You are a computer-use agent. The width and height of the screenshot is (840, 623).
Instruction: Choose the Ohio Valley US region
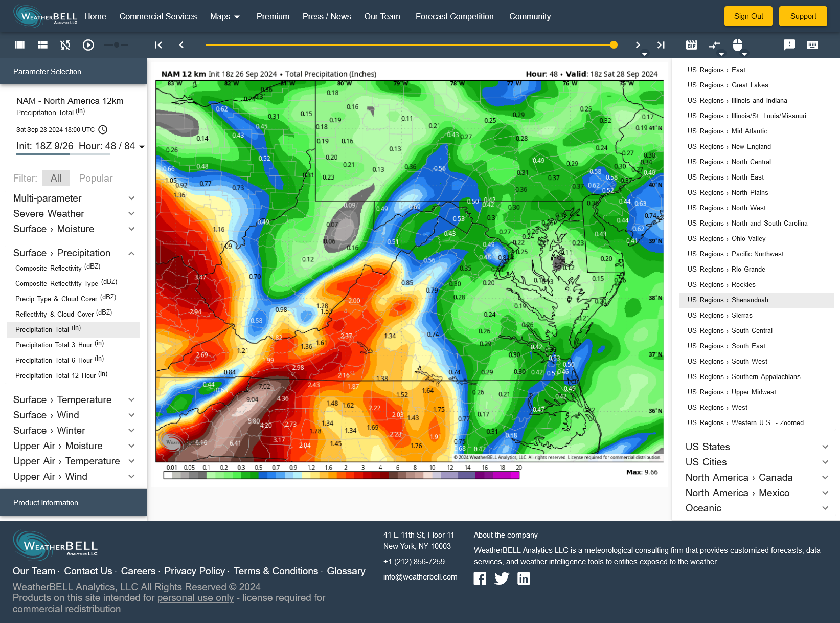click(757, 239)
